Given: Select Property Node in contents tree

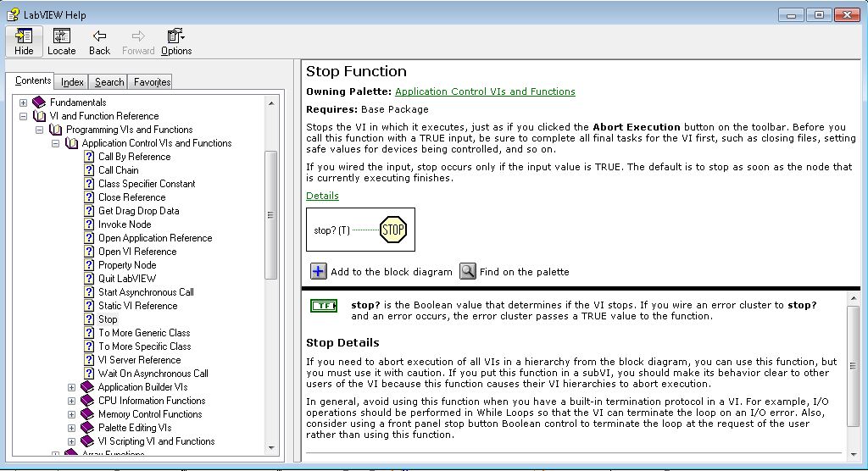Looking at the screenshot, I should click(x=127, y=265).
